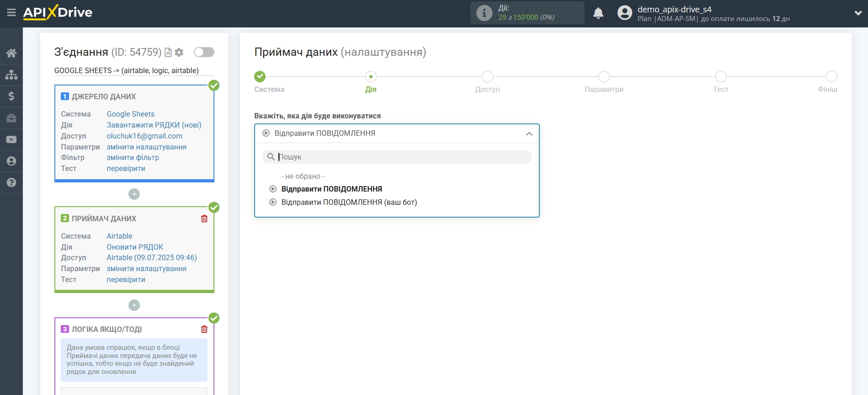The height and width of the screenshot is (395, 868).
Task: Open the YouTube video sidebar icon
Action: 11,139
